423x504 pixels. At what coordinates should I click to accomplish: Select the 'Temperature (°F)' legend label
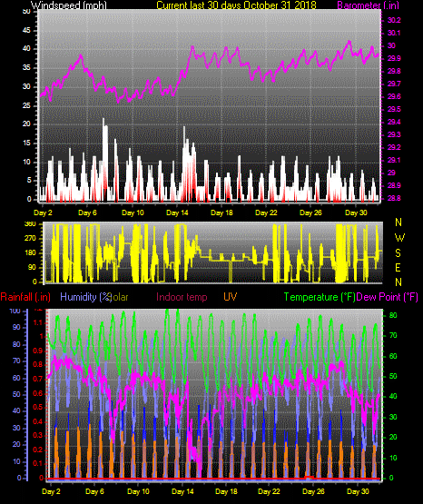point(320,297)
